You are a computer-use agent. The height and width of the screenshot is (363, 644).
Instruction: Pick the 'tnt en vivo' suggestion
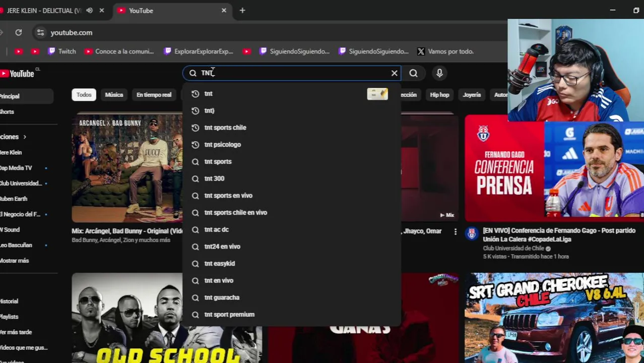point(292,280)
